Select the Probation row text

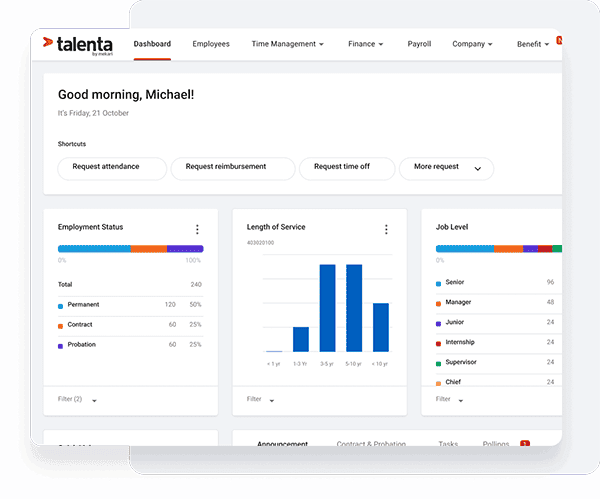tap(82, 344)
